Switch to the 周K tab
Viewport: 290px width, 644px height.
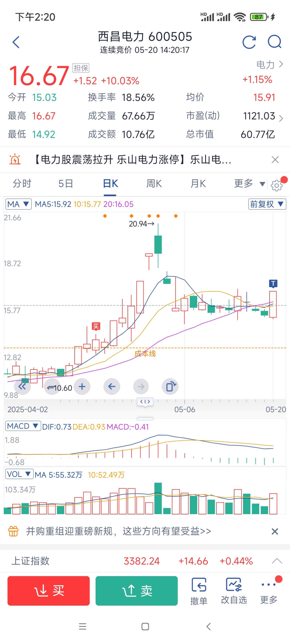click(154, 184)
